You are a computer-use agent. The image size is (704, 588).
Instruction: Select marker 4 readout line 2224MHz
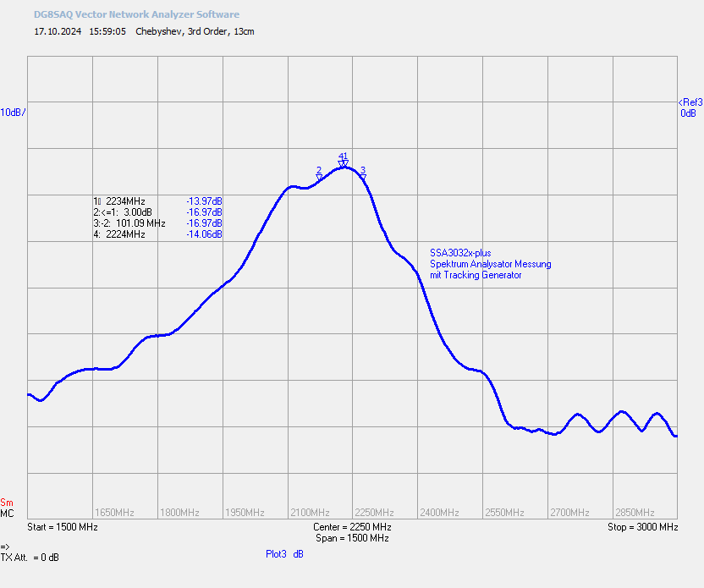tap(157, 234)
